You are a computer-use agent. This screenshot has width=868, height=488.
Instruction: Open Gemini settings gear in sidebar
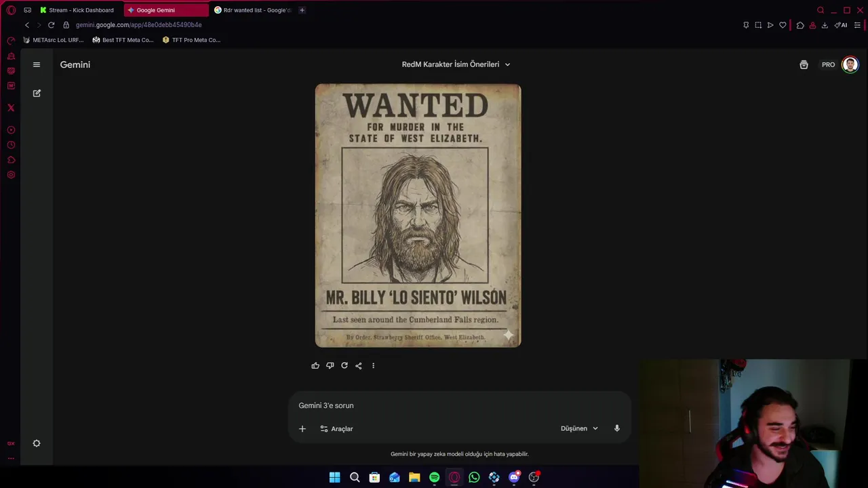pos(37,443)
